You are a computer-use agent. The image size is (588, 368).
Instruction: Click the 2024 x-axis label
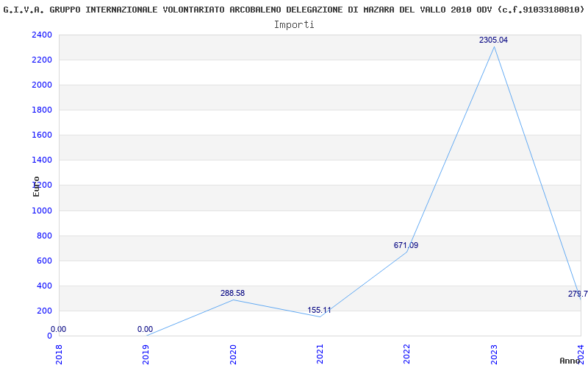pyautogui.click(x=581, y=355)
